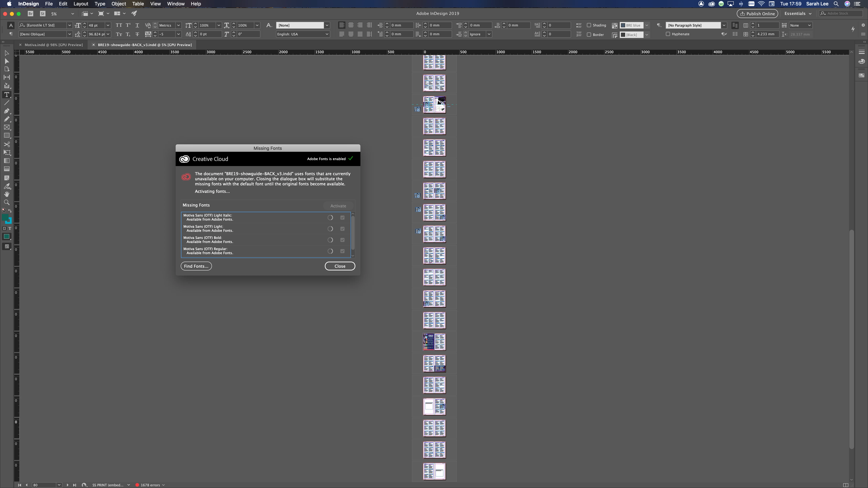Open the Layout menu
This screenshot has height=488, width=868.
pos(81,4)
